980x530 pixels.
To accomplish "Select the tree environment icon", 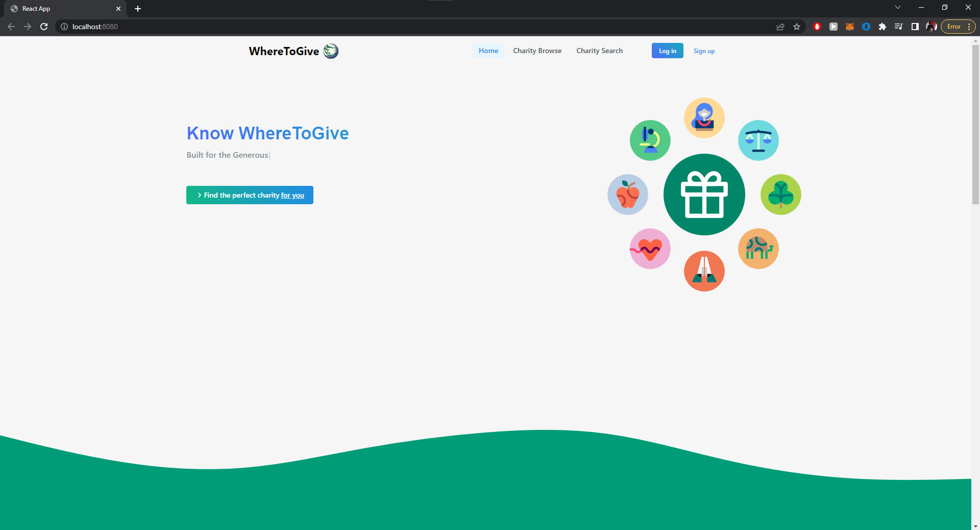I will click(x=781, y=195).
